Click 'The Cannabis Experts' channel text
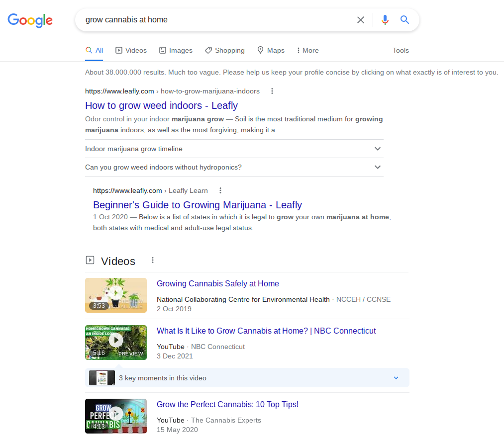504x438 pixels. click(x=226, y=420)
